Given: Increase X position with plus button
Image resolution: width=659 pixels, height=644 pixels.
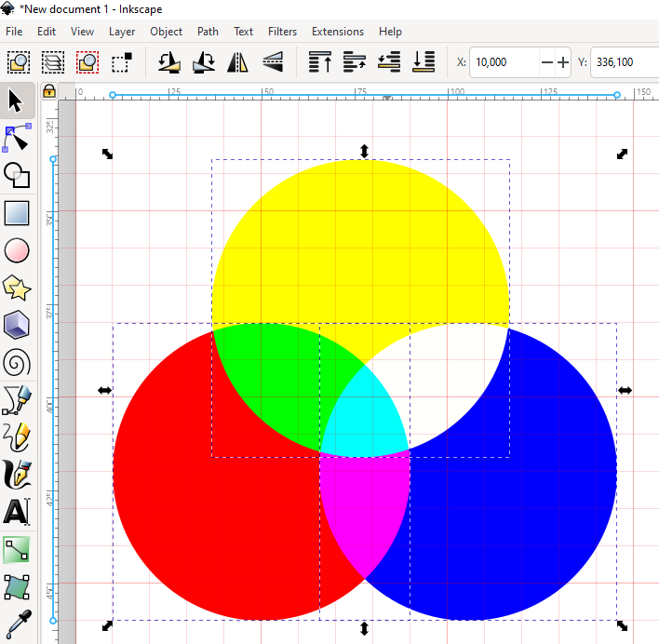Looking at the screenshot, I should (x=563, y=63).
